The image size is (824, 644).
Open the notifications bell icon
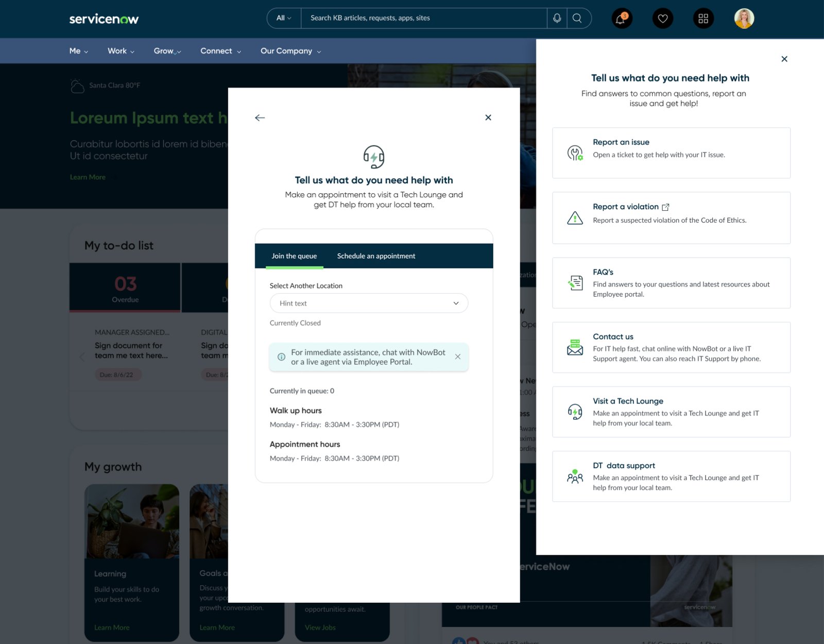622,19
